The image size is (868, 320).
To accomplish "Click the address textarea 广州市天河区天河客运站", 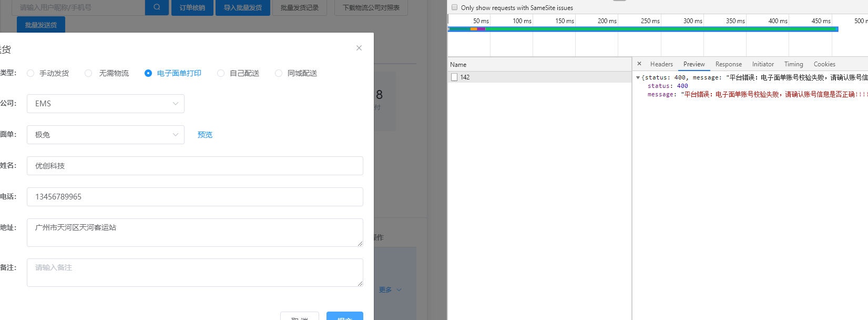I will (195, 233).
